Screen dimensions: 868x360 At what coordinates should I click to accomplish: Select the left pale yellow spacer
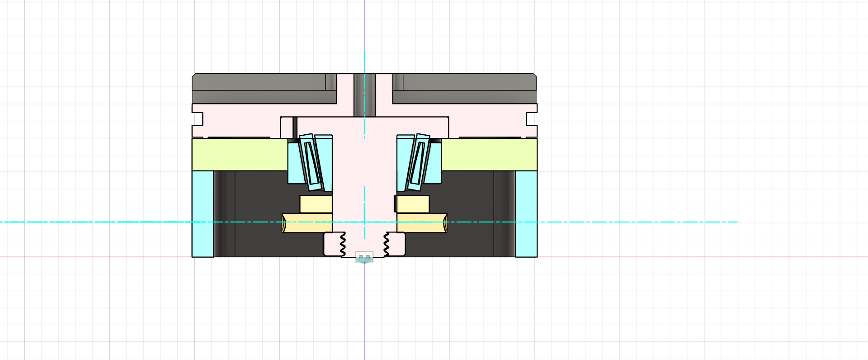[316, 204]
